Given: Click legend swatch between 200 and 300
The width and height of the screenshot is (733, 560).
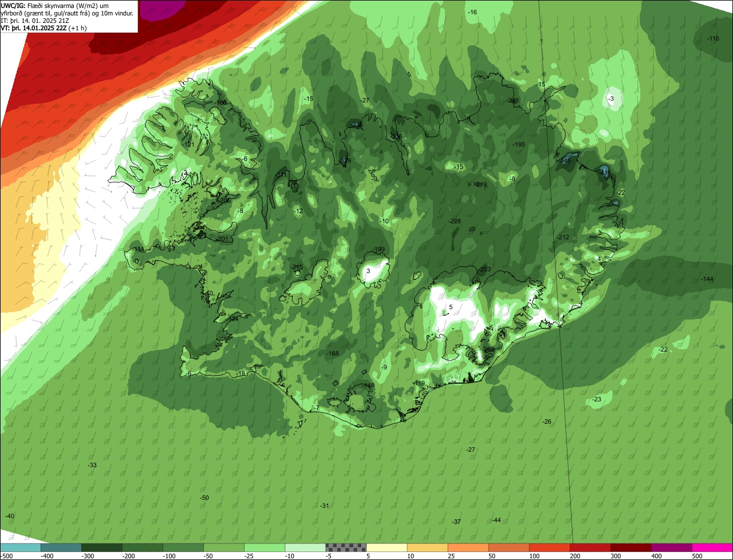Looking at the screenshot, I should point(590,547).
